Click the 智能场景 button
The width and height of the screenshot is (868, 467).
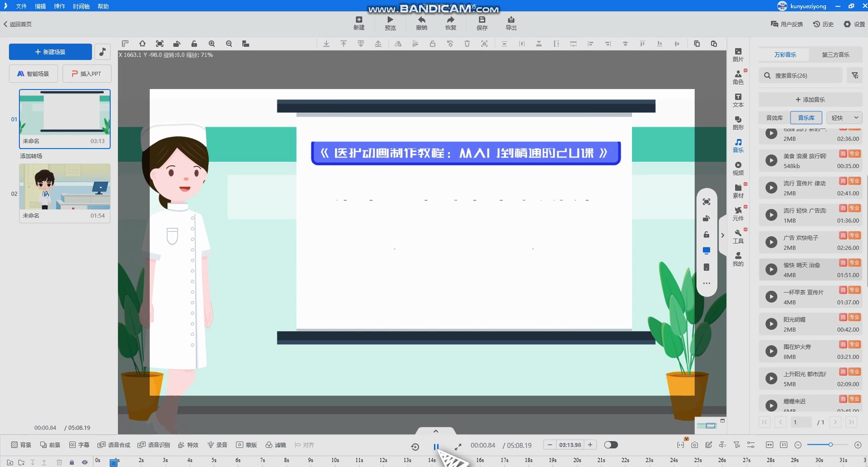pos(33,74)
